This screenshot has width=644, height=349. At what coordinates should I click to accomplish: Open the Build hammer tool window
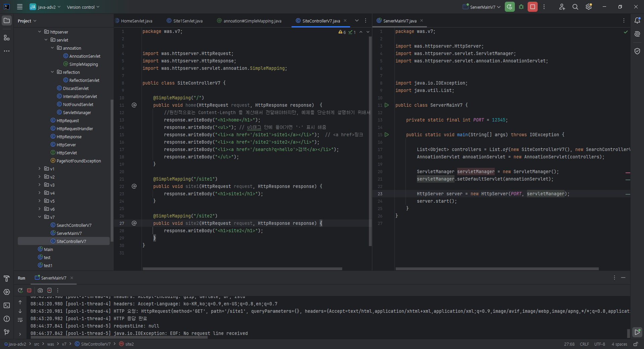coord(7,279)
